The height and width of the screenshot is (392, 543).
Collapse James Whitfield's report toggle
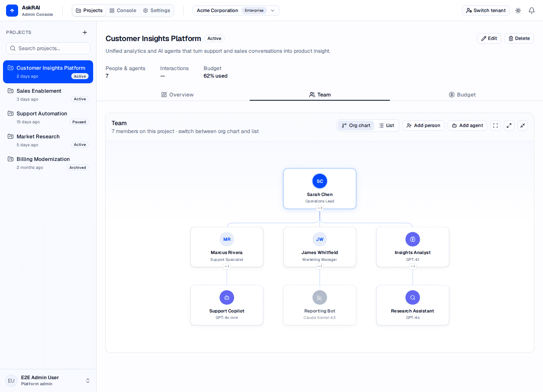[320, 266]
